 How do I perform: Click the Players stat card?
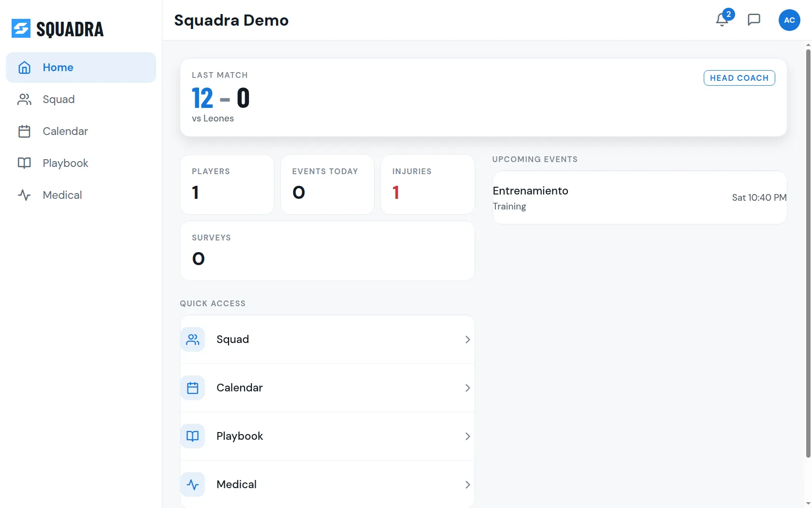(227, 184)
